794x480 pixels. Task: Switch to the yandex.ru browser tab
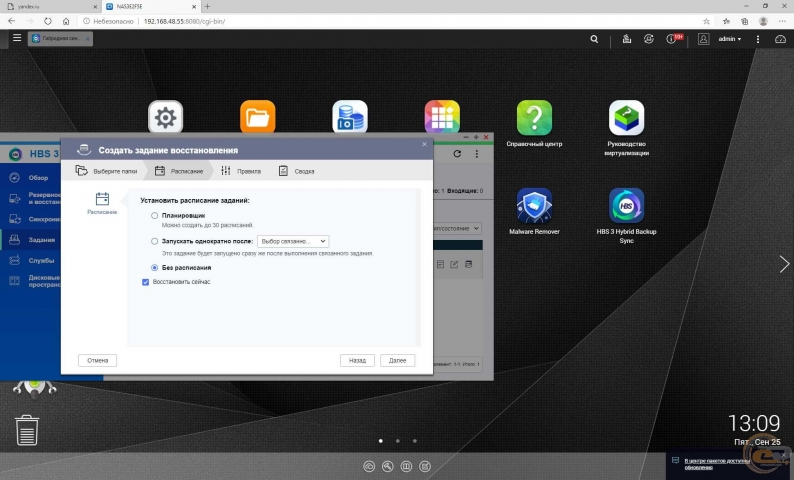pos(51,7)
